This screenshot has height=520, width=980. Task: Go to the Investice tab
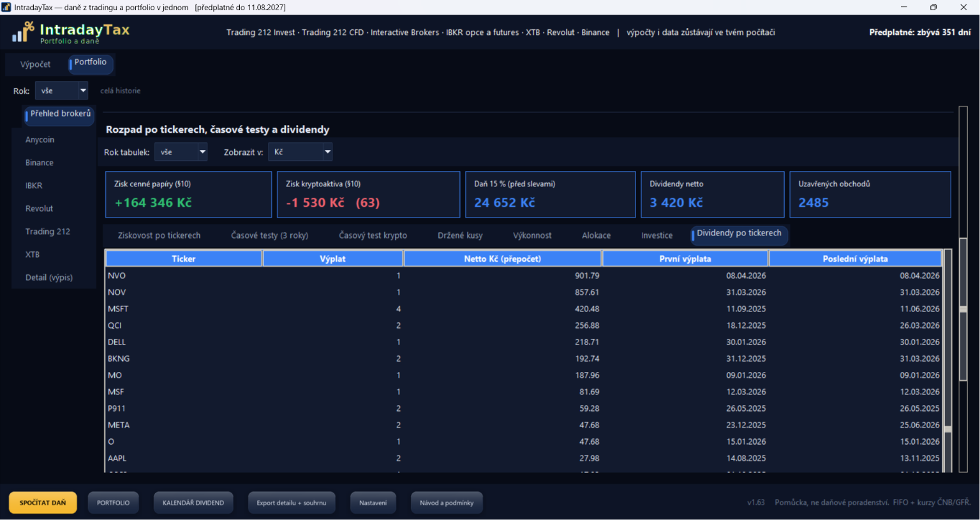point(657,235)
